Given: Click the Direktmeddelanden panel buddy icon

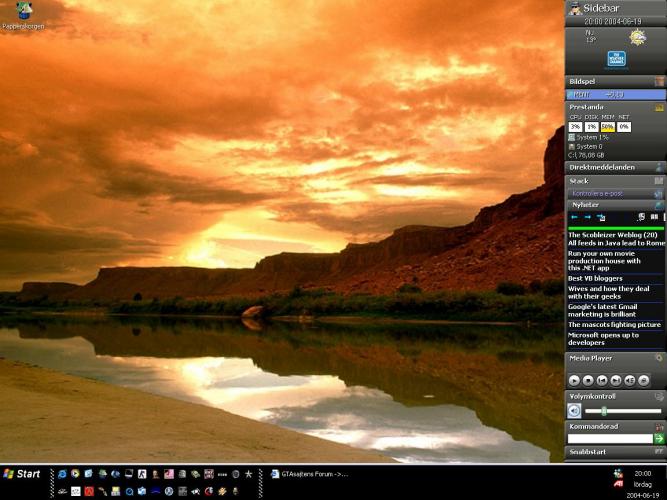Looking at the screenshot, I should [x=659, y=167].
